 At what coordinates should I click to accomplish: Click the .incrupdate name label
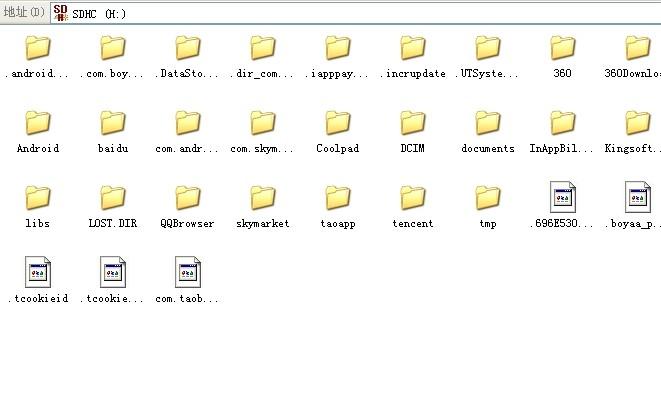(x=413, y=74)
